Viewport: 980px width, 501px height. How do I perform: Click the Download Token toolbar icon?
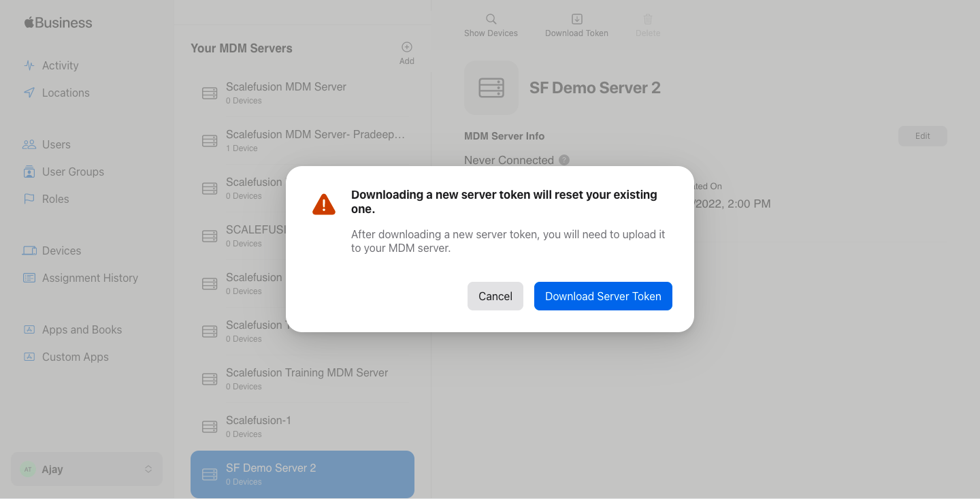point(576,19)
